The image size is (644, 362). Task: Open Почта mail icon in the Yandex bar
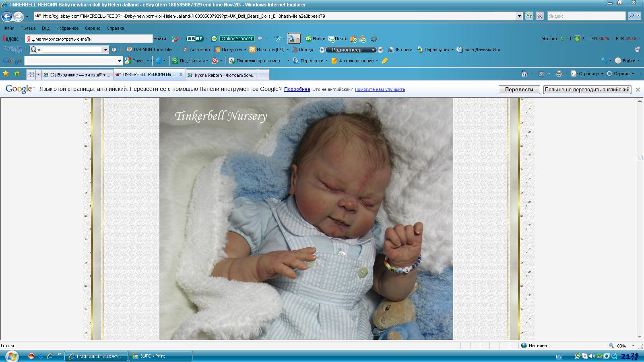(338, 39)
